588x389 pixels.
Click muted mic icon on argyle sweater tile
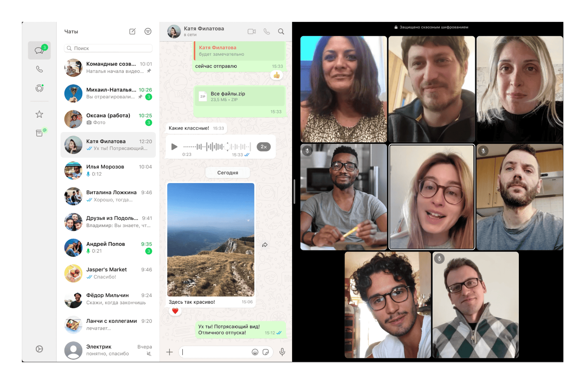click(x=439, y=258)
